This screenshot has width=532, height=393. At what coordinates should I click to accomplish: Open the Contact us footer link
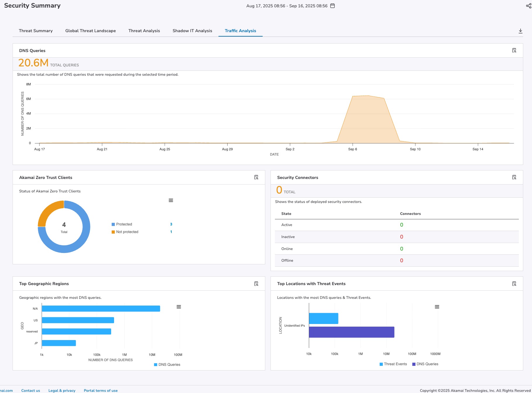30,390
